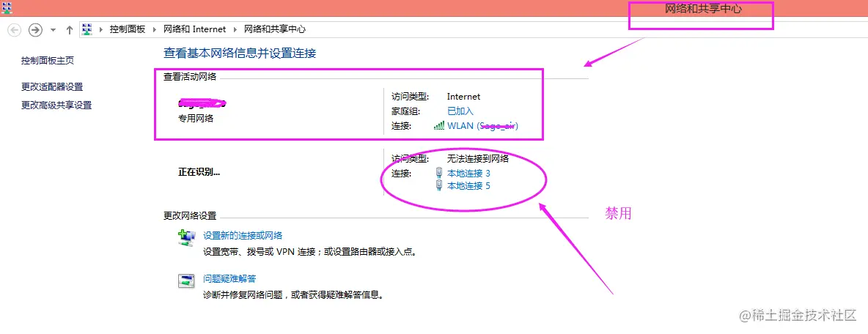868x334 pixels.
Task: Click the forward navigation arrow button
Action: (35, 30)
